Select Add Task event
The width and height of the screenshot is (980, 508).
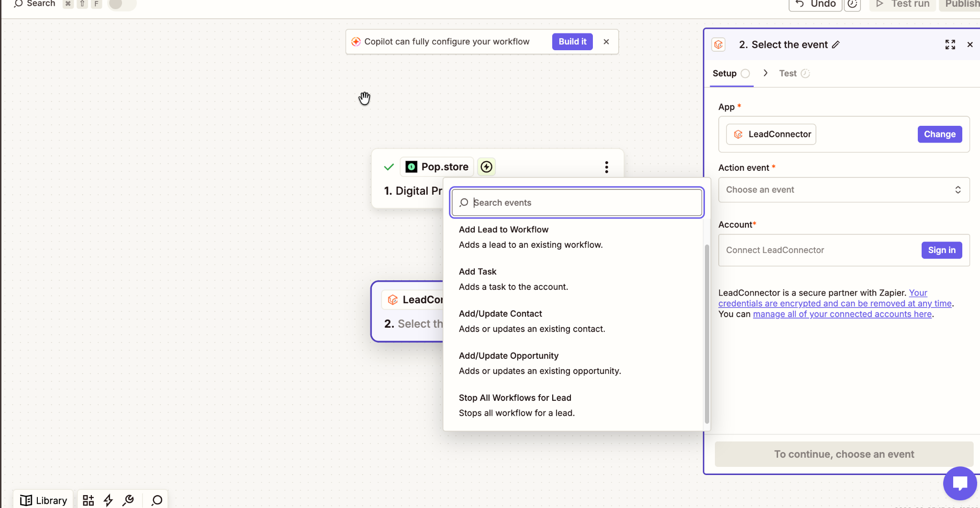pos(573,279)
